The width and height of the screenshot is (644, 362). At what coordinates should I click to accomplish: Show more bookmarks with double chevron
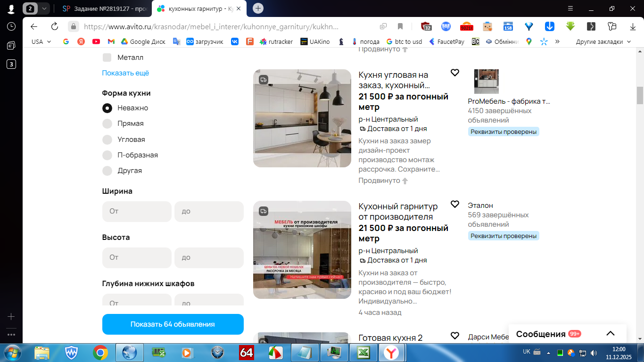coord(557,41)
